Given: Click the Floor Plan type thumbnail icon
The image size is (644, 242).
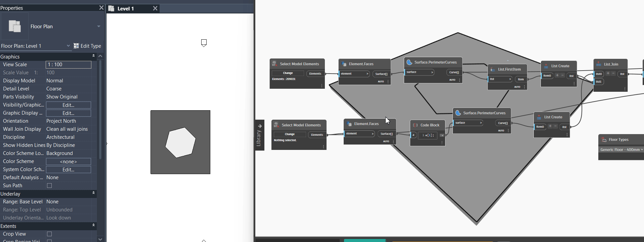Looking at the screenshot, I should click(15, 26).
